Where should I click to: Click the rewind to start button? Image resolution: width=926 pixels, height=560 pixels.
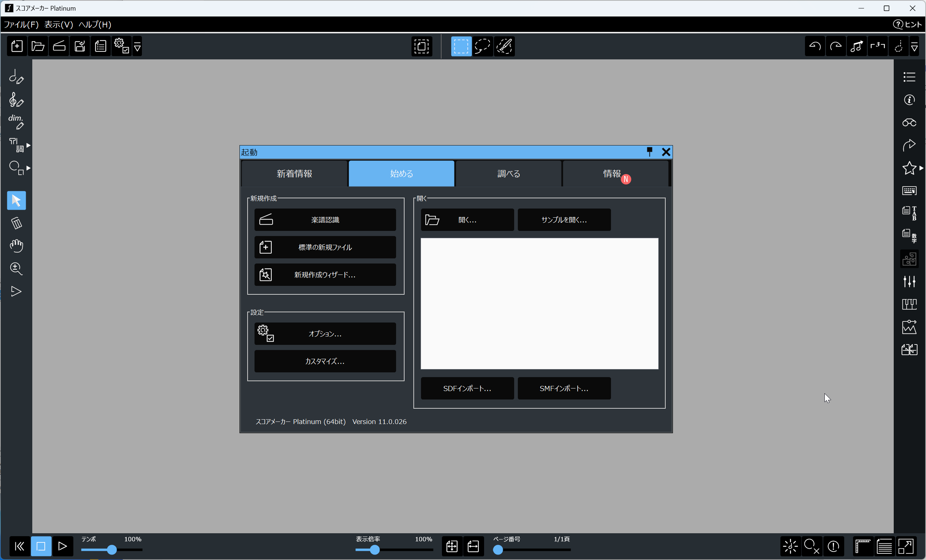pyautogui.click(x=19, y=546)
